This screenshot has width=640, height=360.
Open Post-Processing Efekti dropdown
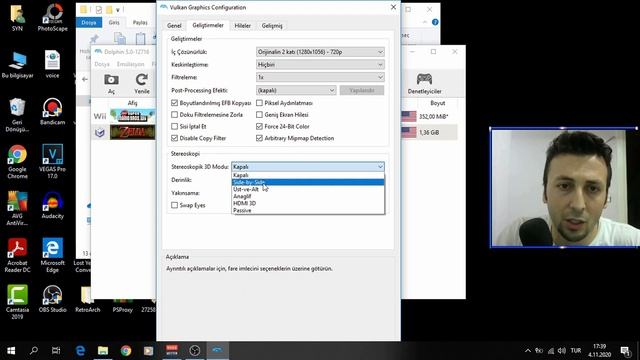coord(296,90)
